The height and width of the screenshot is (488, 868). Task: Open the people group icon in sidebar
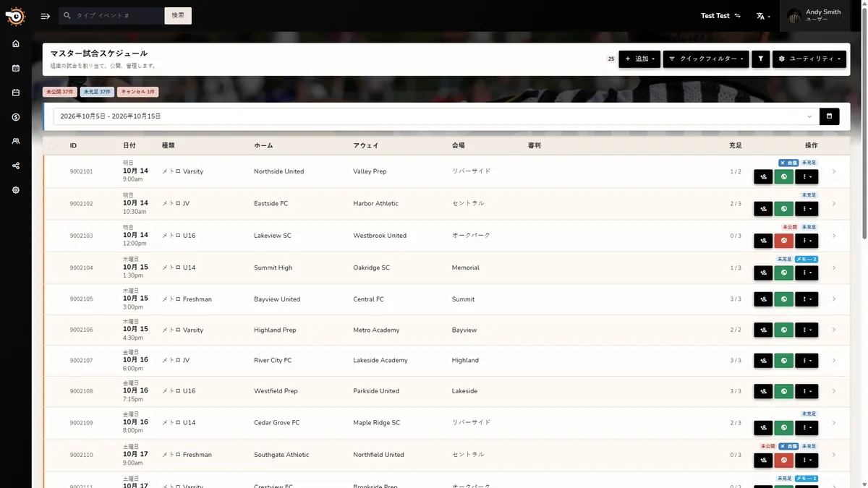point(16,142)
